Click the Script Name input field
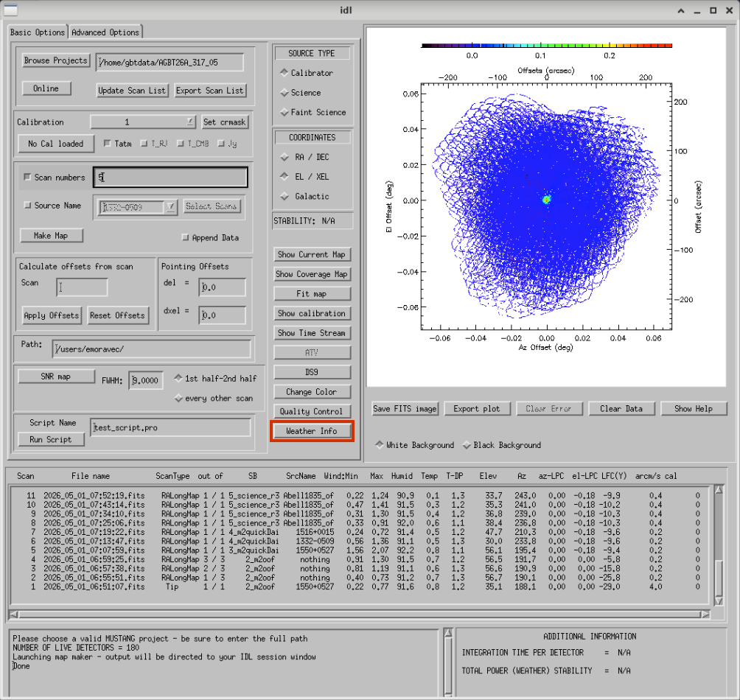 [x=170, y=428]
